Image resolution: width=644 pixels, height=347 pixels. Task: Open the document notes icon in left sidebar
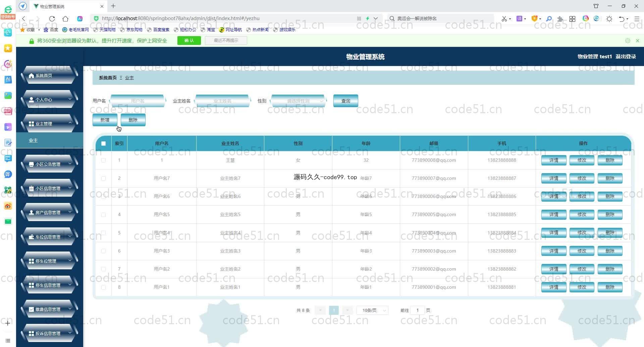click(x=8, y=143)
